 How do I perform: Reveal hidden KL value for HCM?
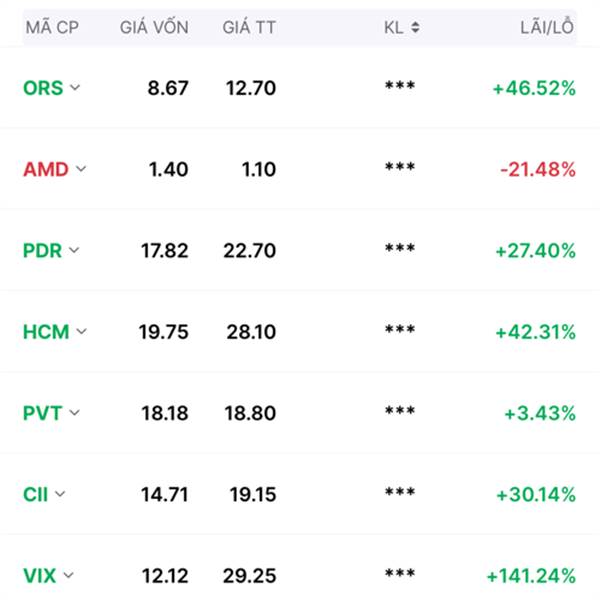click(x=400, y=329)
